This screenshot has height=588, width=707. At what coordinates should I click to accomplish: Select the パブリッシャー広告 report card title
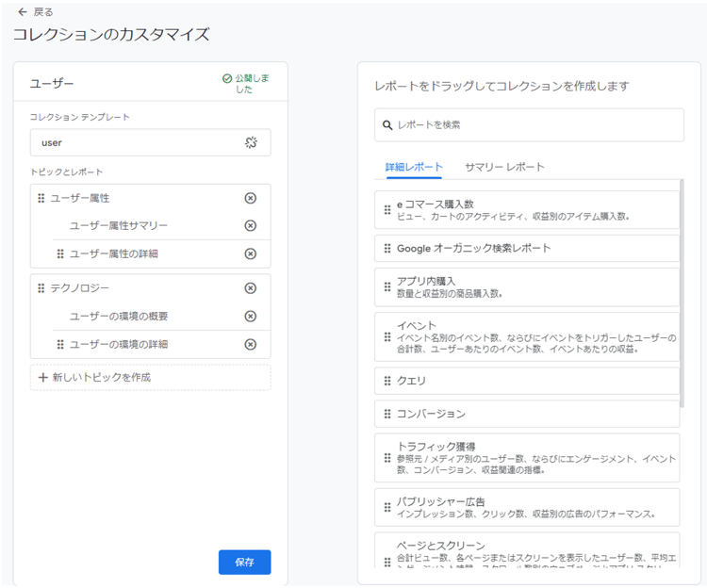click(440, 502)
